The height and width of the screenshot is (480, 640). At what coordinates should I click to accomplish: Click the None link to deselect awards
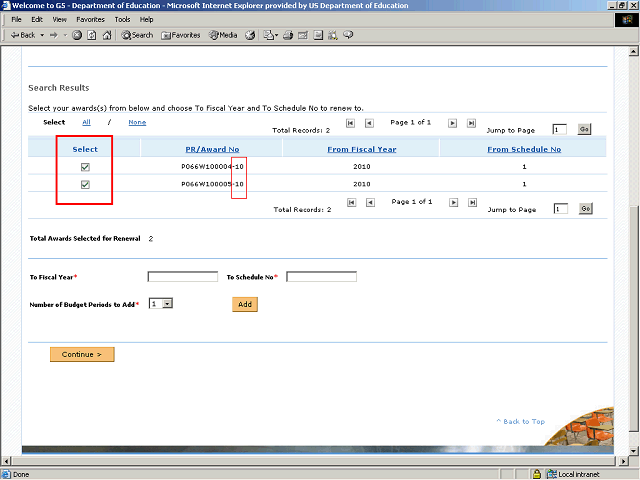tap(137, 122)
